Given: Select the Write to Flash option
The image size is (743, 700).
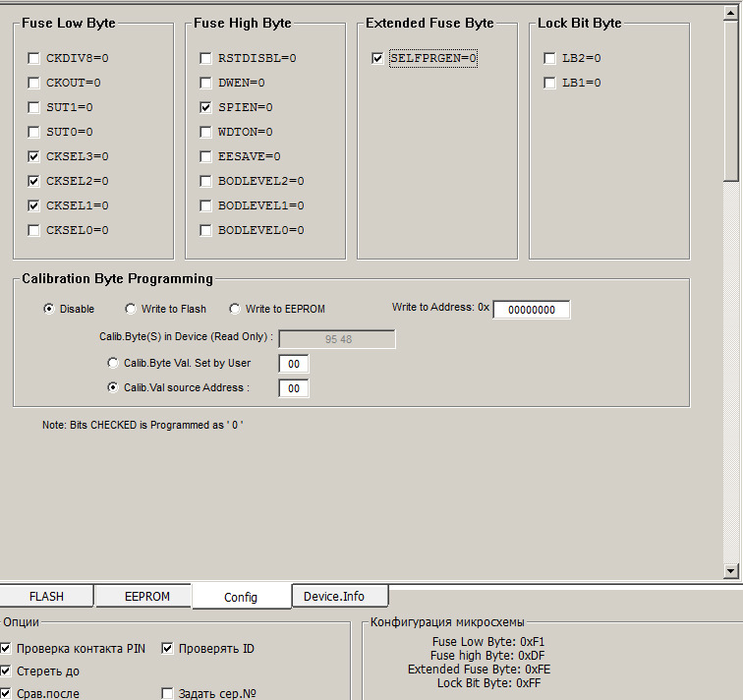Looking at the screenshot, I should (131, 309).
